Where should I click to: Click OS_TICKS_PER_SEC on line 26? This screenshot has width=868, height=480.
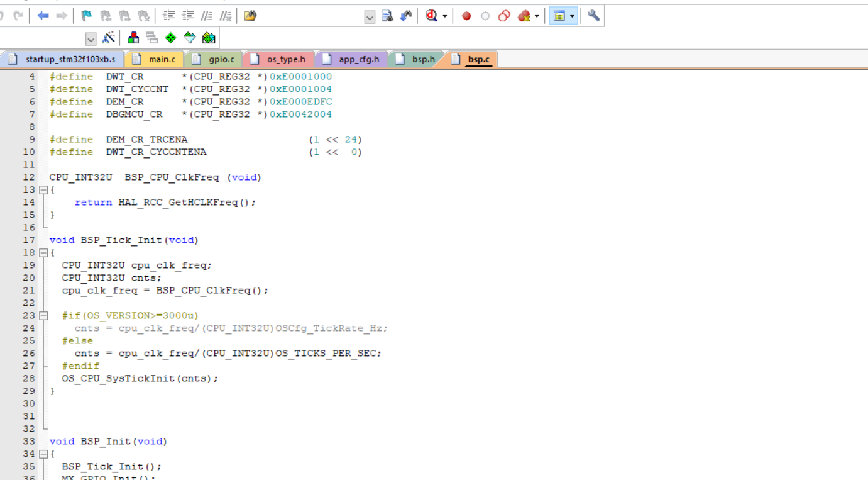(x=326, y=353)
